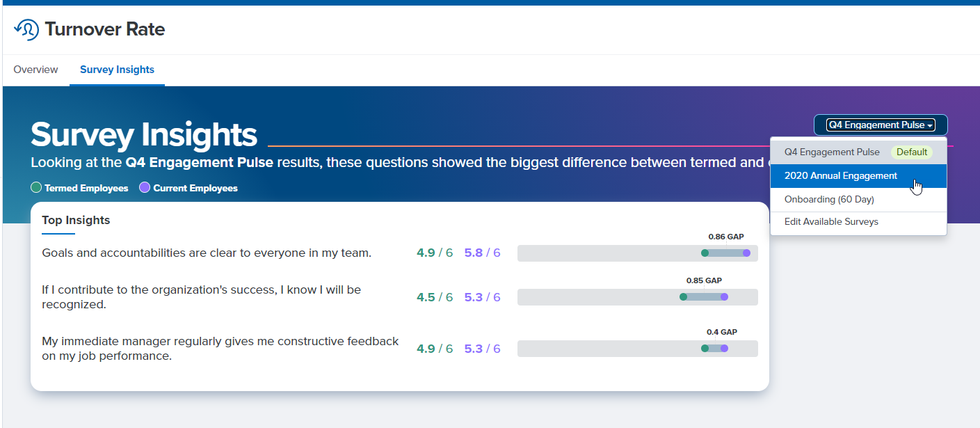The image size is (980, 428).
Task: Choose the Onboarding (60 Day) survey option
Action: [x=830, y=200]
